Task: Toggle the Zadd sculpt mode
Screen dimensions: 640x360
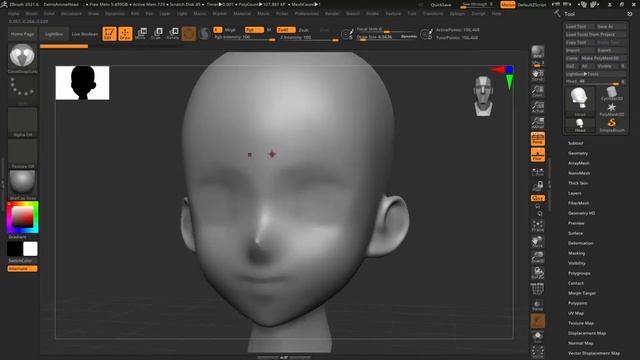Action: tap(285, 30)
